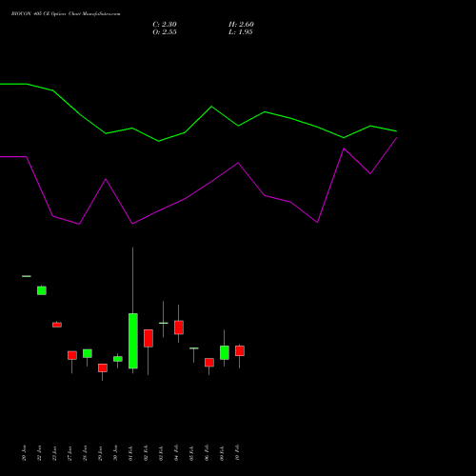Select the 02 Feb date label
The image size is (476, 476).
147,453
